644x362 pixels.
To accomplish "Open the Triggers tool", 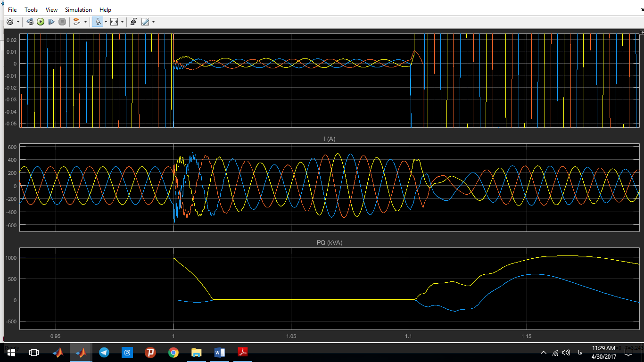I will coord(134,22).
